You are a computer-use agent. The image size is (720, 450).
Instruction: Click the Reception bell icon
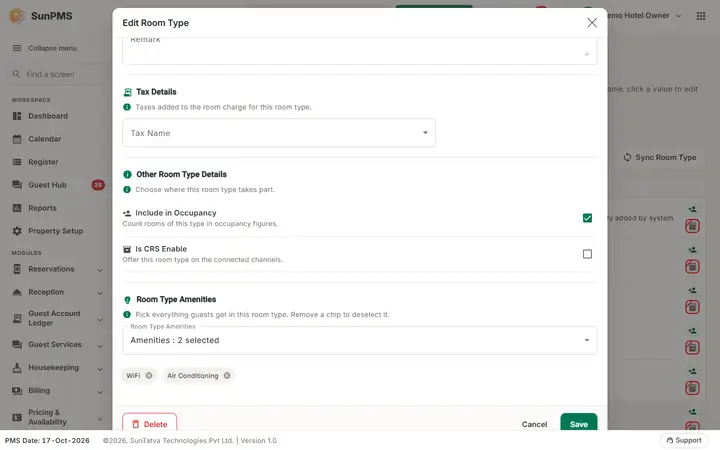(x=17, y=292)
